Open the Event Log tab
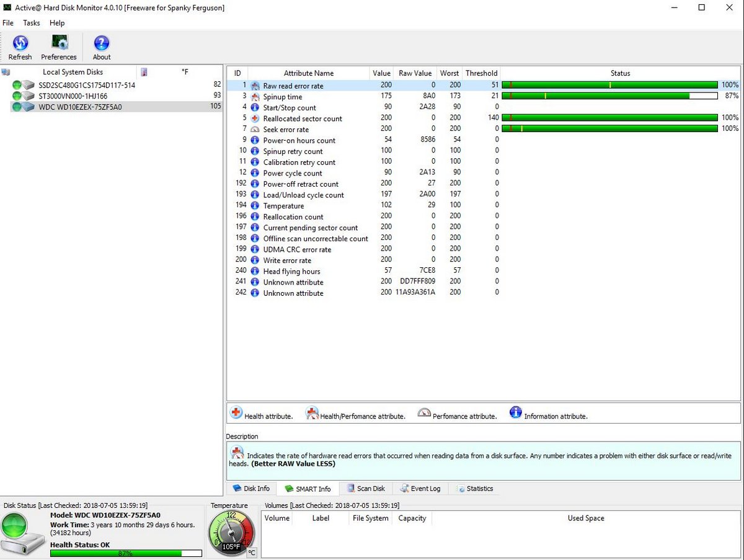This screenshot has height=560, width=744. pyautogui.click(x=420, y=489)
